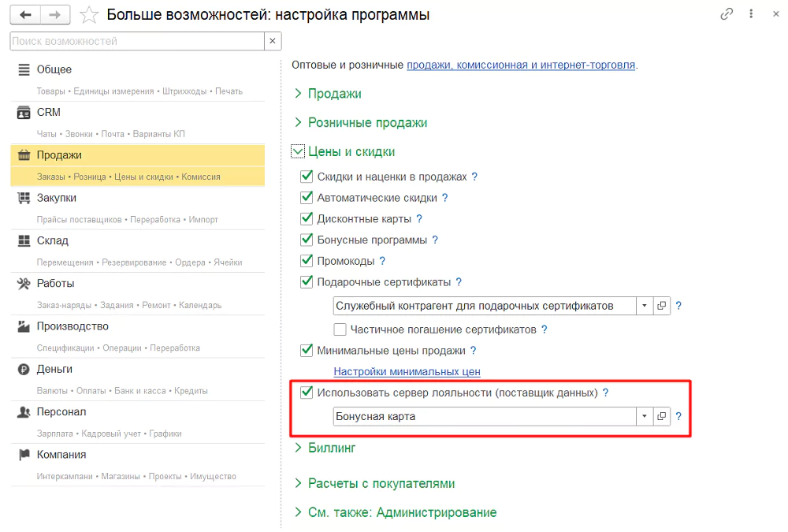Show help for Использовать сервер лояльности
The image size is (788, 532).
coord(605,392)
